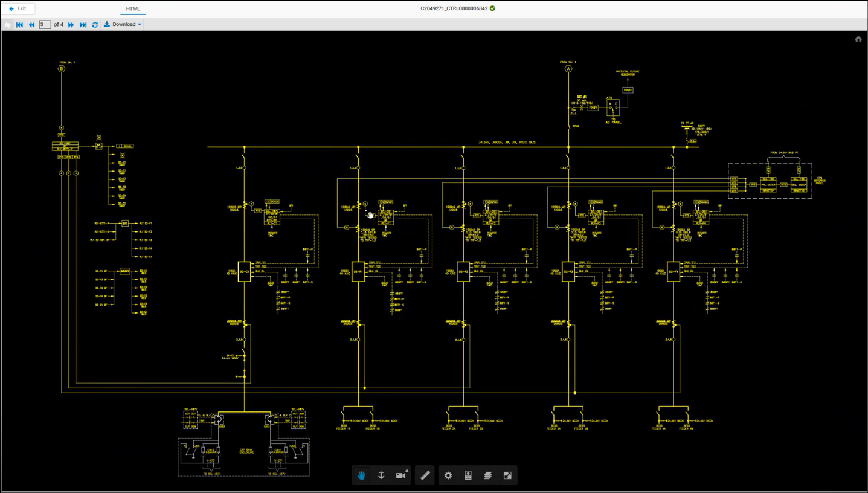This screenshot has width=868, height=493.
Task: Click the document title C2049271_CTRL0000006342
Action: pyautogui.click(x=454, y=8)
